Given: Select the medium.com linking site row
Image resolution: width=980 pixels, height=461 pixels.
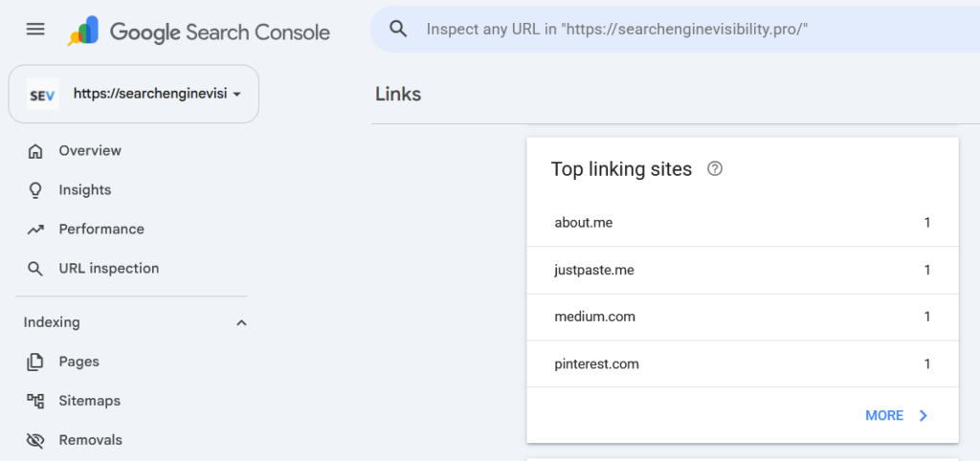Looking at the screenshot, I should click(x=743, y=317).
